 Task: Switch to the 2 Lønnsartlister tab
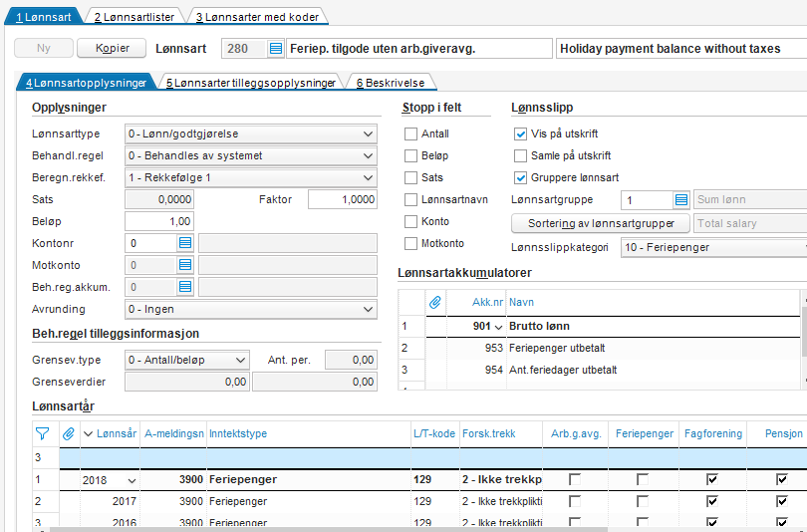(134, 17)
